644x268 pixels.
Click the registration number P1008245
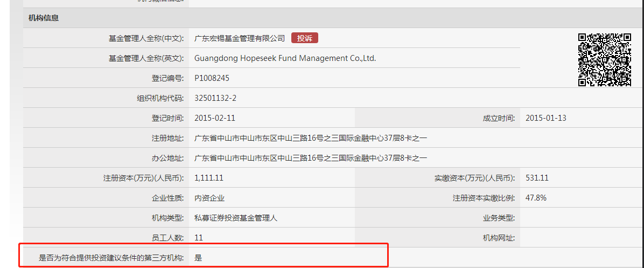pos(212,78)
